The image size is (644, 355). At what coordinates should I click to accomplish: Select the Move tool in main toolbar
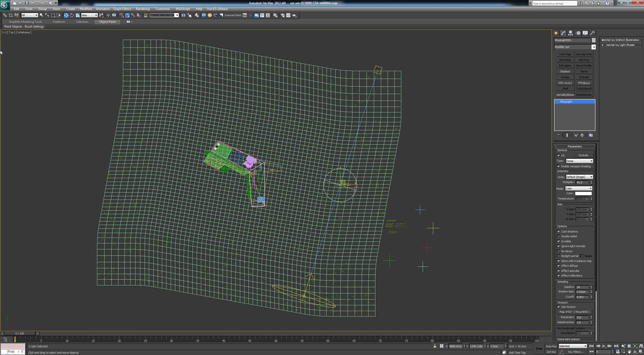66,15
